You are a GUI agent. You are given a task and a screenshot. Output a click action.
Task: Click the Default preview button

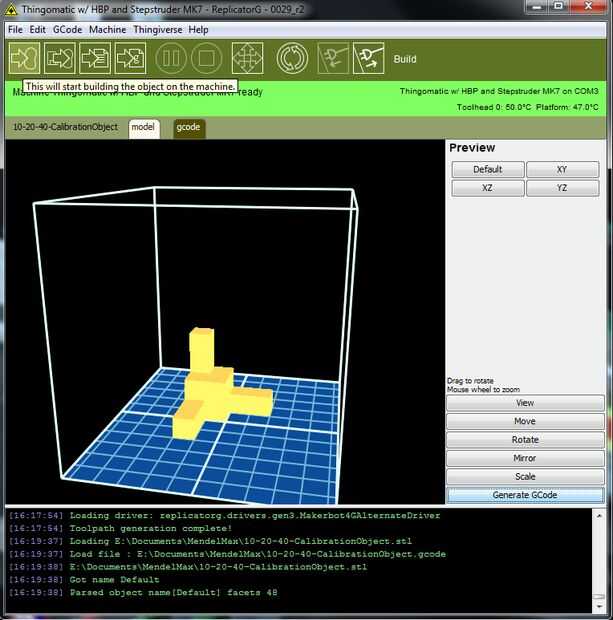pyautogui.click(x=488, y=169)
